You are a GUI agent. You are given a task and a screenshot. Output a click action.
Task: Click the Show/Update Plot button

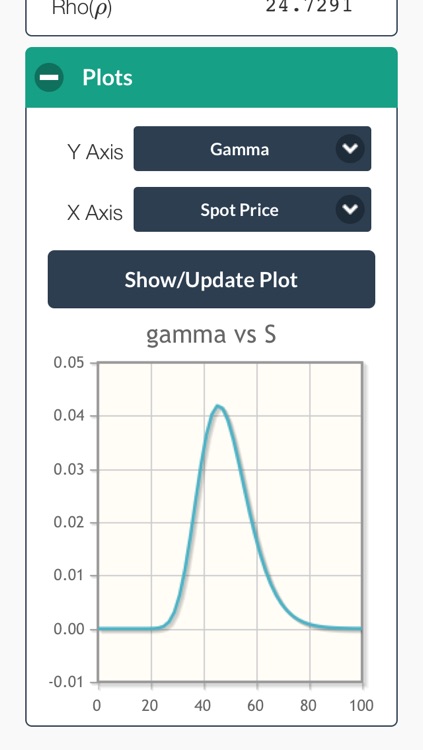pos(212,279)
